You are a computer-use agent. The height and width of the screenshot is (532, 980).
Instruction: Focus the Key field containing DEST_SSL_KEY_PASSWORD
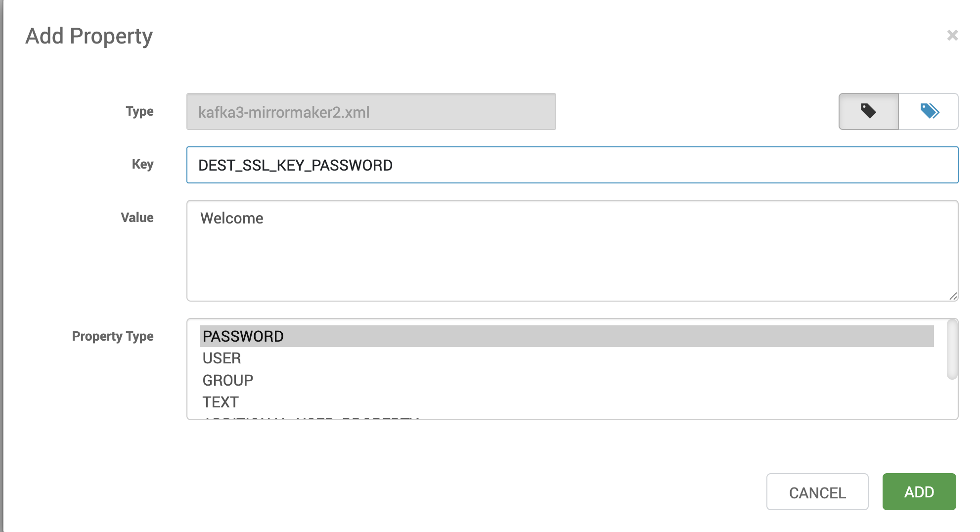tap(572, 165)
